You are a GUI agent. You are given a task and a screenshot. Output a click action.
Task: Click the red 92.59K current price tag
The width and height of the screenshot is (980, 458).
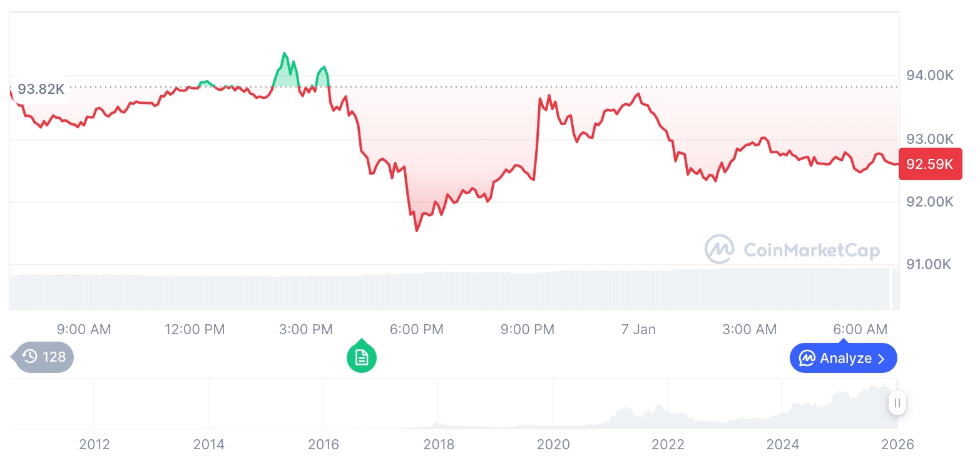(x=930, y=164)
